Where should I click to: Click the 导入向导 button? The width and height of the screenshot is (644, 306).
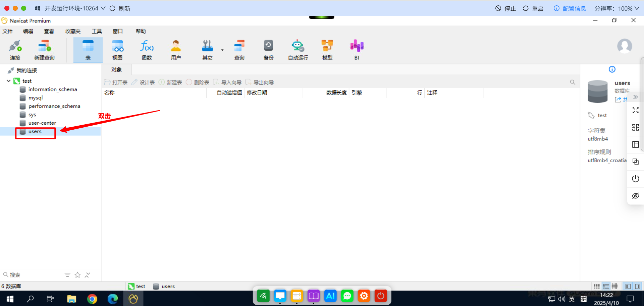point(227,82)
